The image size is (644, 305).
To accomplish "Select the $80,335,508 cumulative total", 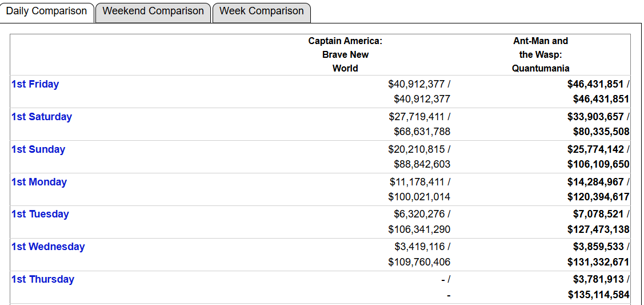I will coord(601,132).
